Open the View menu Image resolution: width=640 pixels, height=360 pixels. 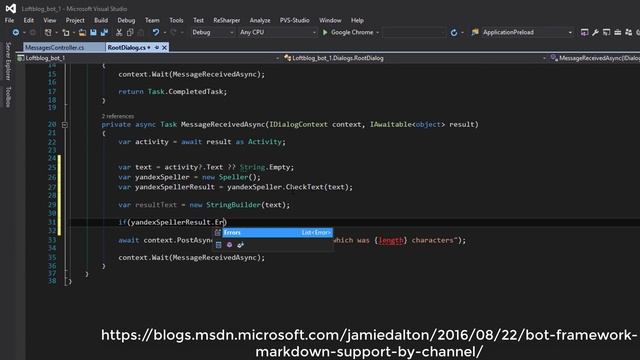49,20
